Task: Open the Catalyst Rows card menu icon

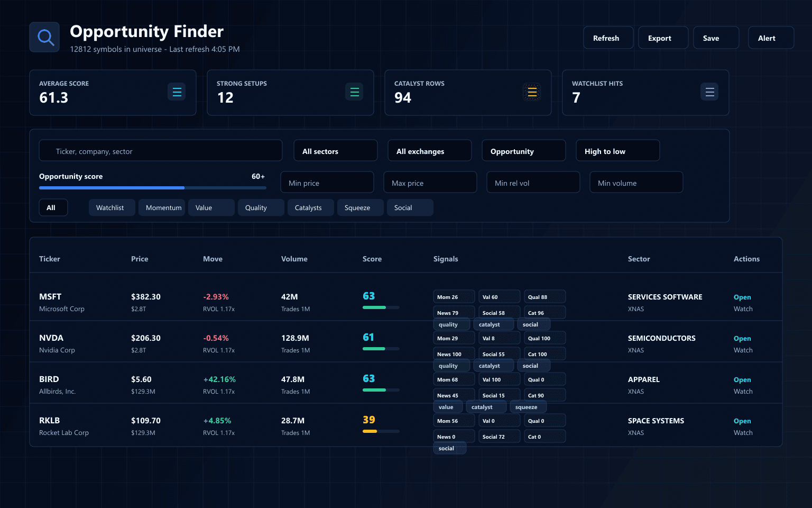Action: coord(532,92)
